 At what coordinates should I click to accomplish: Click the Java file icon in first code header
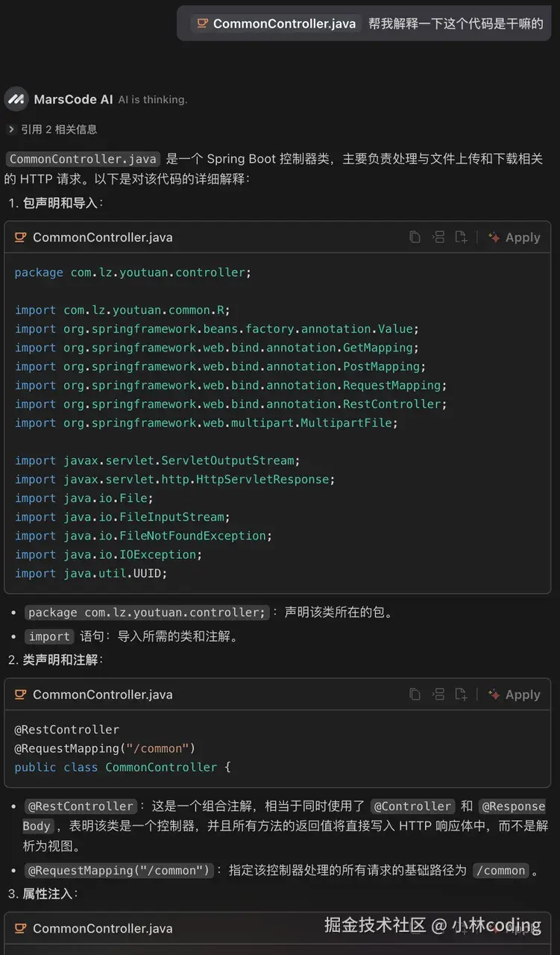click(21, 237)
